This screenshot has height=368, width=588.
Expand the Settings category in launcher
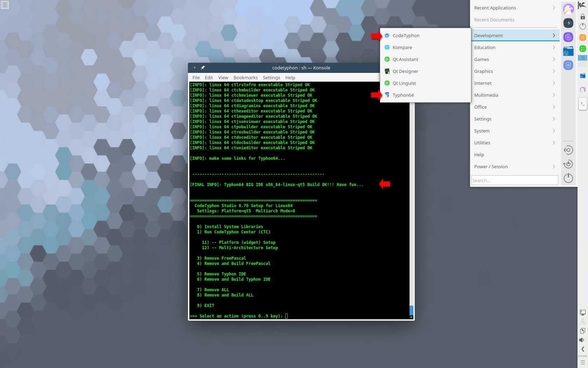point(514,119)
